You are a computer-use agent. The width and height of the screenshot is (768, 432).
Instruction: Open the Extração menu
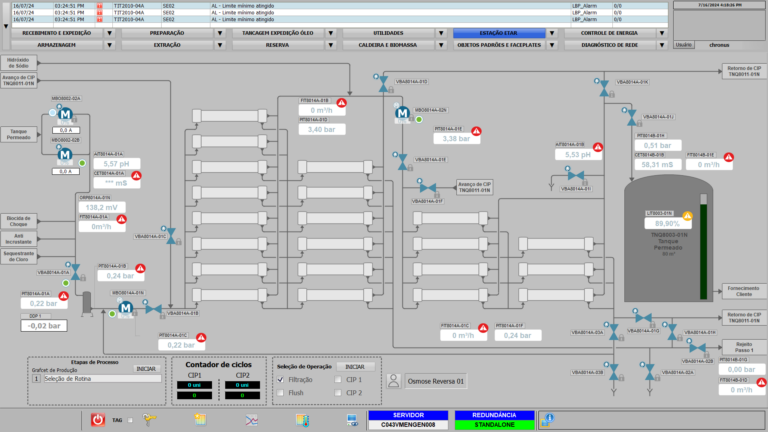167,45
